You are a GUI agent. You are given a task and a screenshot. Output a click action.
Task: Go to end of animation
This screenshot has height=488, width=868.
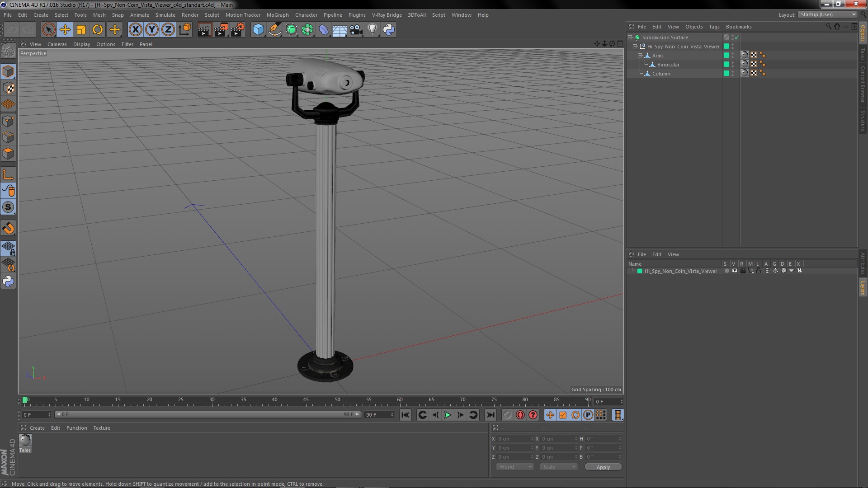[491, 415]
